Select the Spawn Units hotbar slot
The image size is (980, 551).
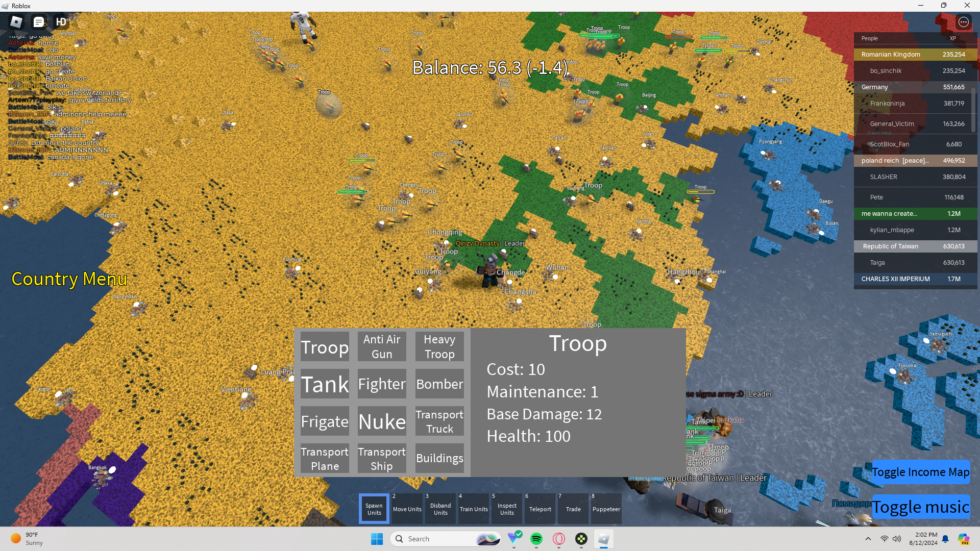point(374,509)
